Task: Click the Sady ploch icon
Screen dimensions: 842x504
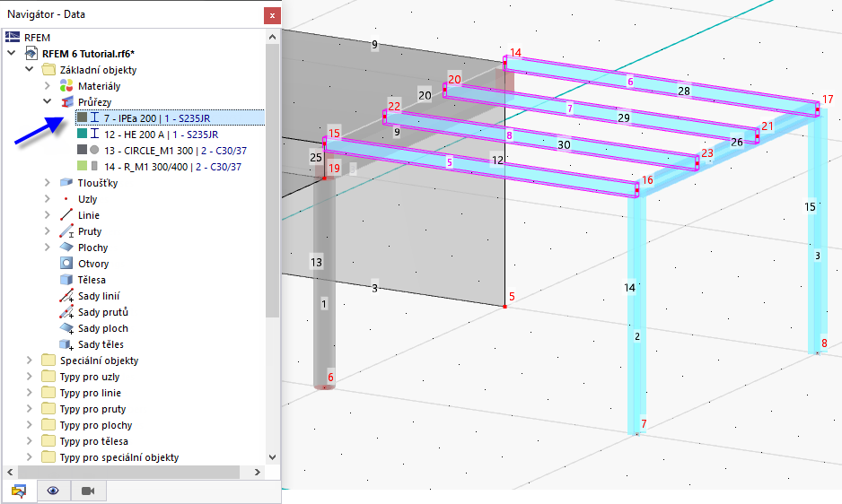Action: tap(66, 328)
